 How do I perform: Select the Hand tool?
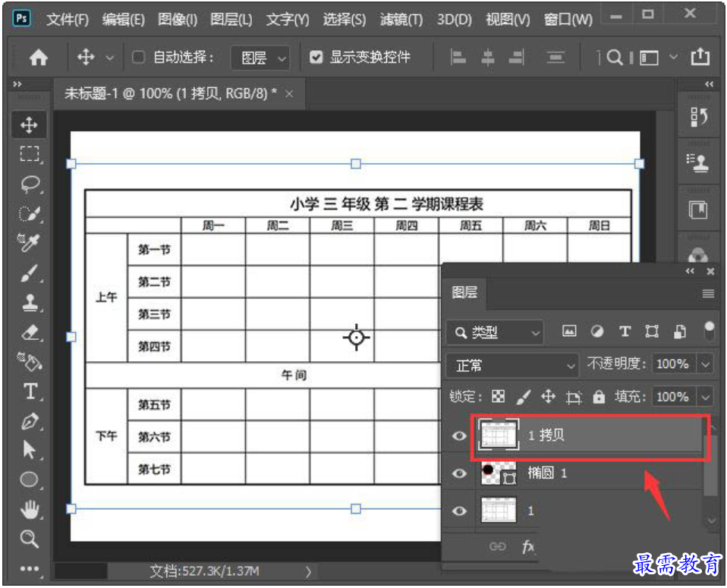30,509
